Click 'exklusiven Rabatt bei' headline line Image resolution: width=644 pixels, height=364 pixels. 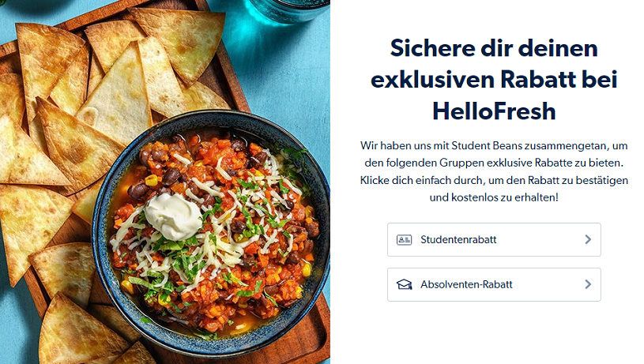(x=494, y=80)
